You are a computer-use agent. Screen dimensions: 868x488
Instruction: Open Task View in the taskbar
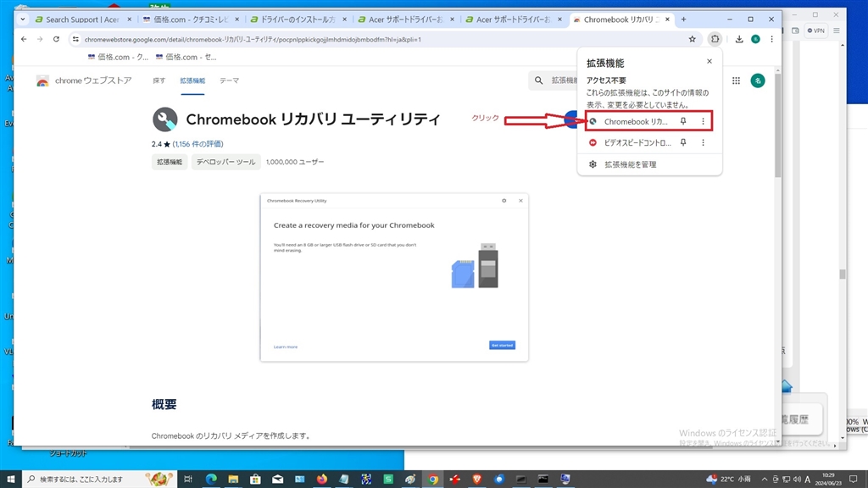click(x=188, y=480)
